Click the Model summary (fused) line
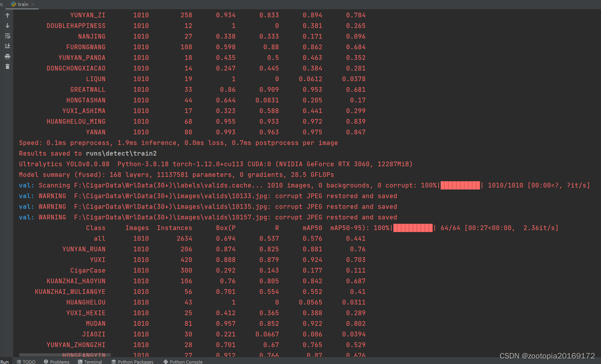601x364 pixels. [177, 175]
